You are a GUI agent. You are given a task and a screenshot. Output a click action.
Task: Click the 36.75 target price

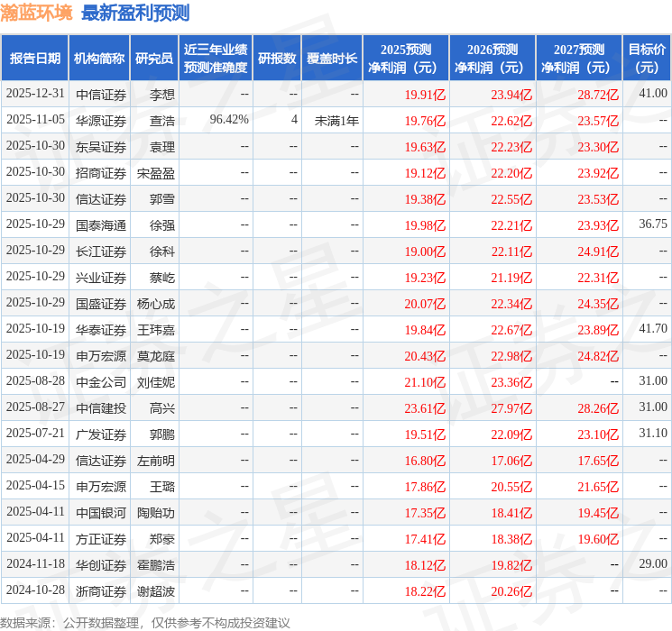[x=653, y=224]
